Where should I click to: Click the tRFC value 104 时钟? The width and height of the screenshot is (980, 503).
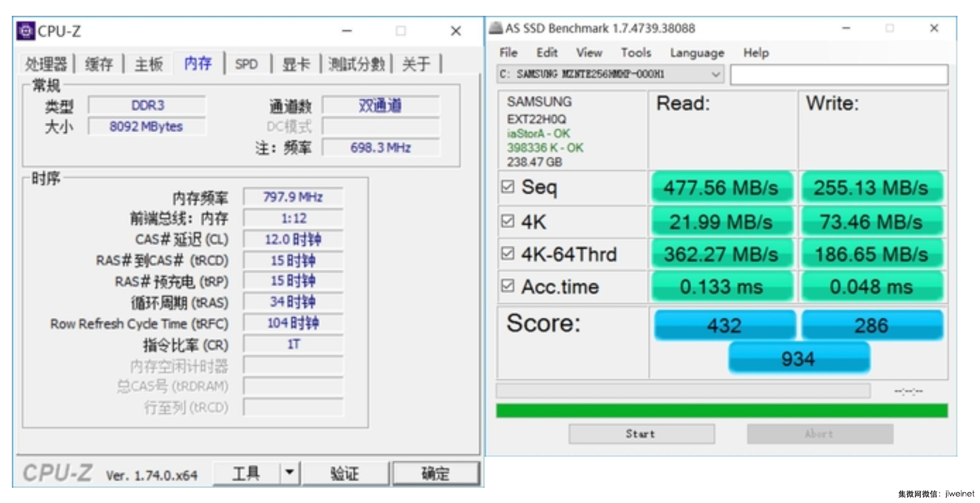pyautogui.click(x=293, y=323)
